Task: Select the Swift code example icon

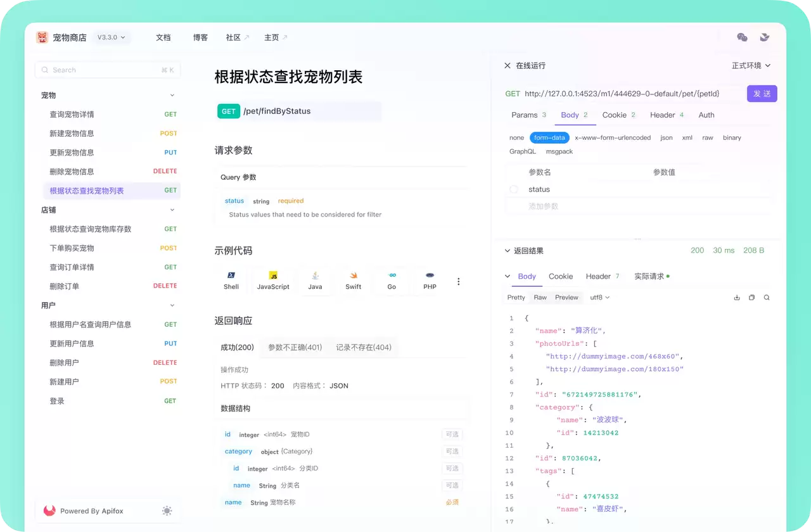Action: click(354, 275)
